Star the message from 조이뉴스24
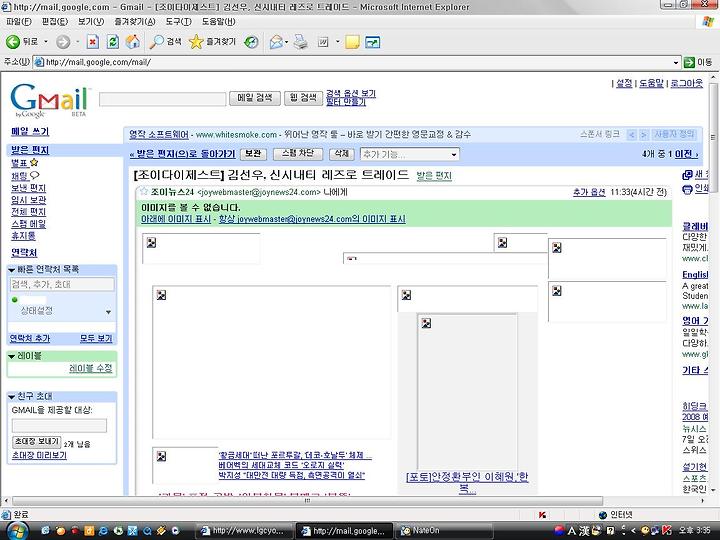This screenshot has width=720, height=540. pos(144,191)
